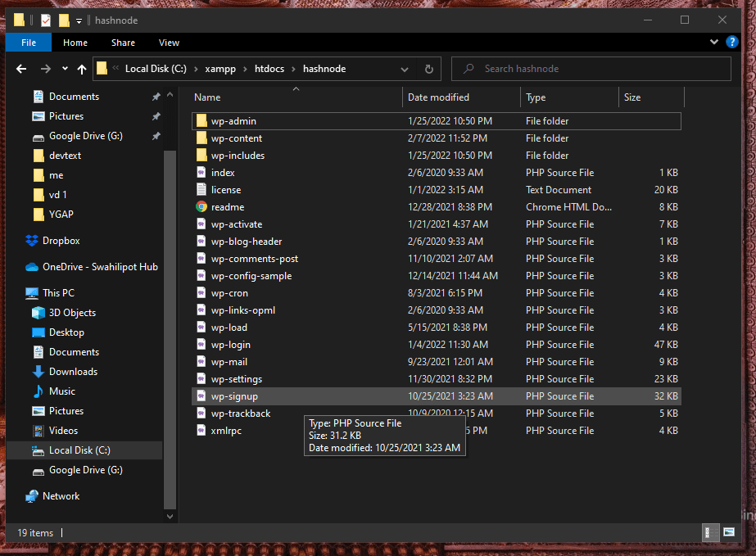Select the wp-admin folder icon

201,121
